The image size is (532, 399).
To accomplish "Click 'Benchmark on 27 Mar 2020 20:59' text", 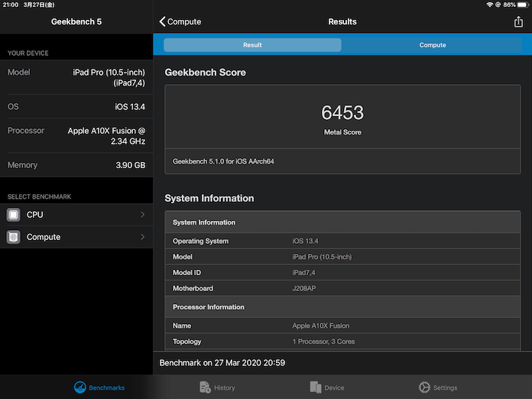I will coord(222,363).
